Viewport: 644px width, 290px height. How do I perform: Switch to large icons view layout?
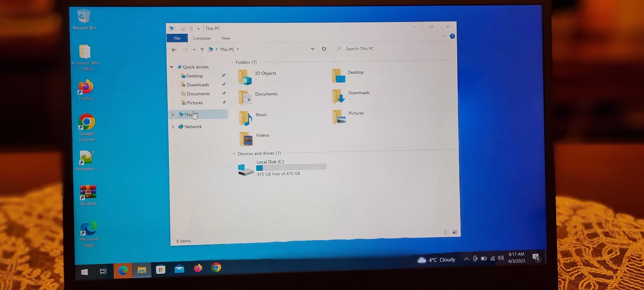click(455, 232)
